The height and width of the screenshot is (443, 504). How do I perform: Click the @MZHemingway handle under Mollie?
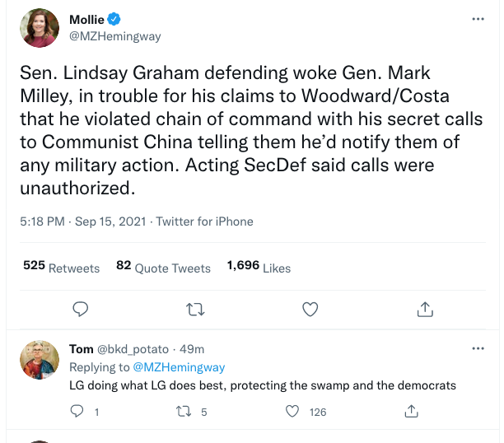[114, 36]
